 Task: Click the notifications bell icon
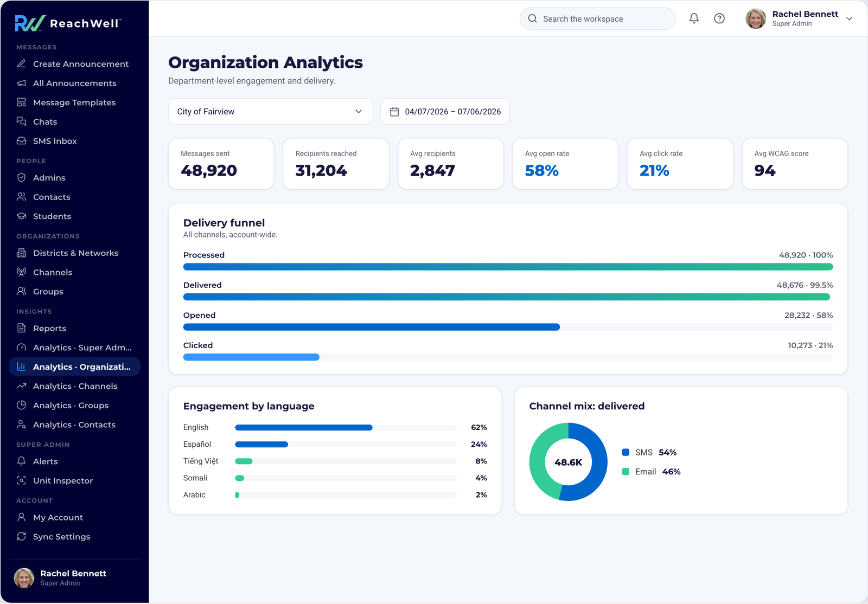tap(694, 18)
